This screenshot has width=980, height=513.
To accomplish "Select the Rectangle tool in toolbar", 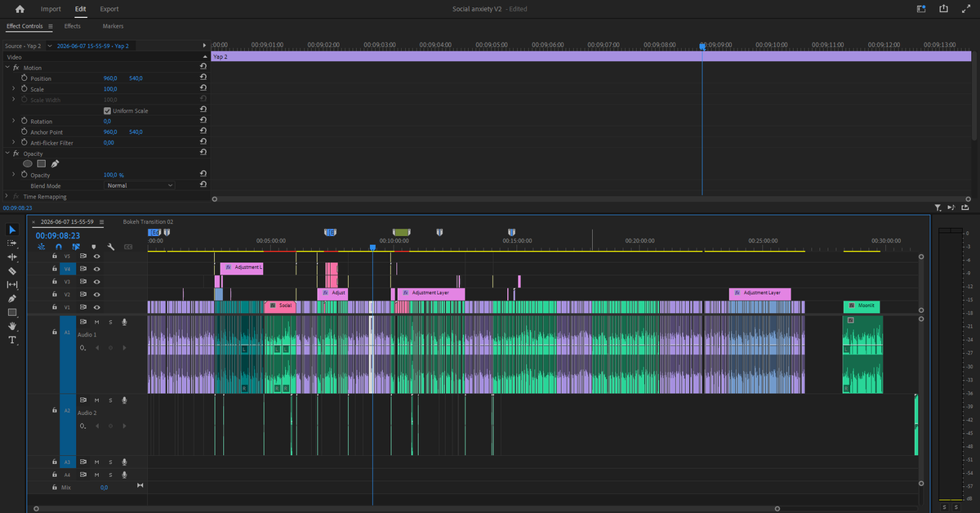I will pyautogui.click(x=12, y=312).
